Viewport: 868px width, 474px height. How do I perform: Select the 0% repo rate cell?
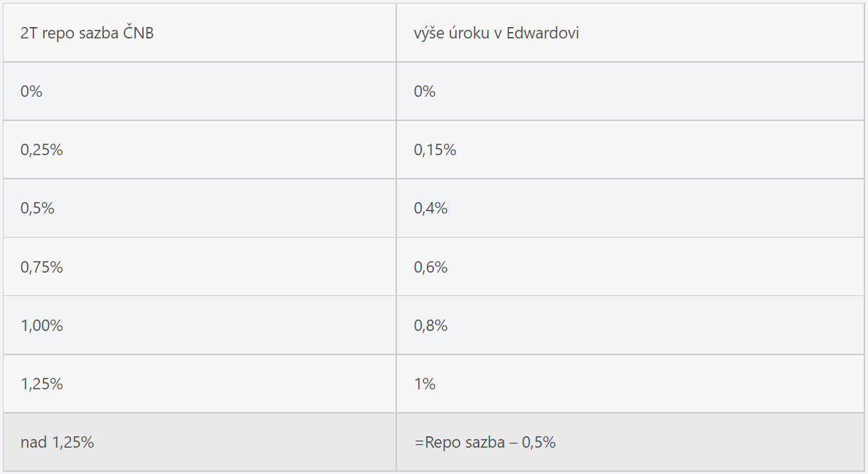coord(200,91)
